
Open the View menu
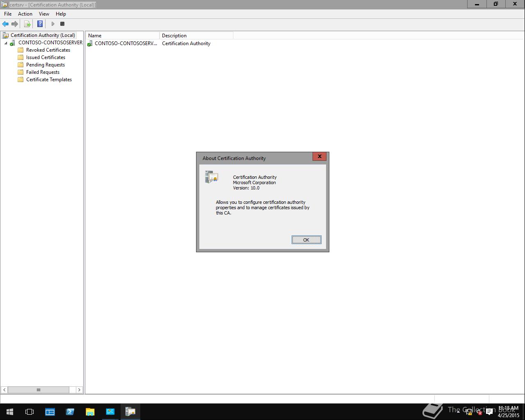[44, 14]
